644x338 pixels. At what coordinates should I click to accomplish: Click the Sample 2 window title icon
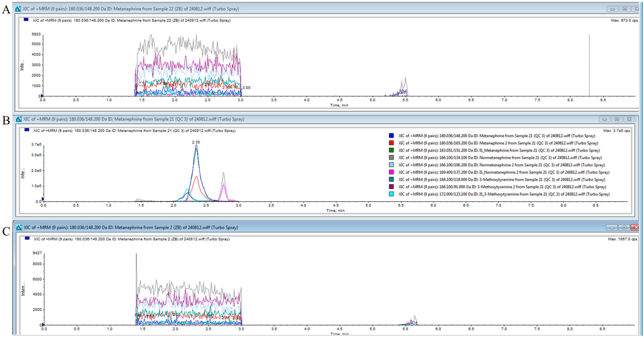(x=19, y=228)
